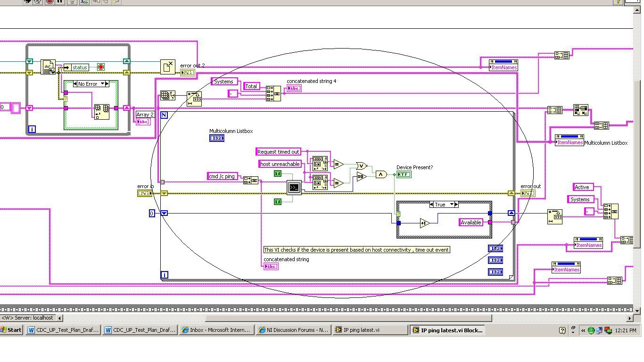The image size is (644, 362).
Task: Select Concatenate Strings next to cmd /c ping
Action: click(x=251, y=180)
